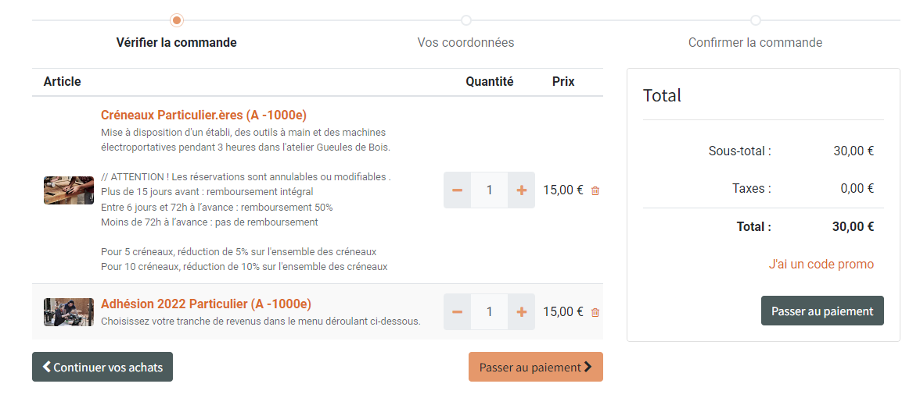Click the Vos coordonnées progress circle marker
This screenshot has width=920, height=398.
click(466, 21)
